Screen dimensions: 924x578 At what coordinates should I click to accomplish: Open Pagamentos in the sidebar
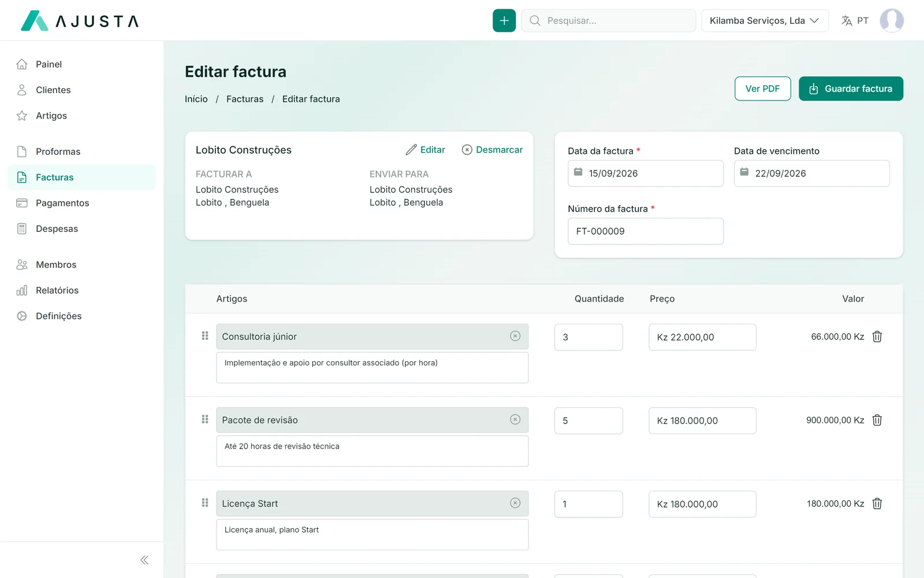click(81, 203)
